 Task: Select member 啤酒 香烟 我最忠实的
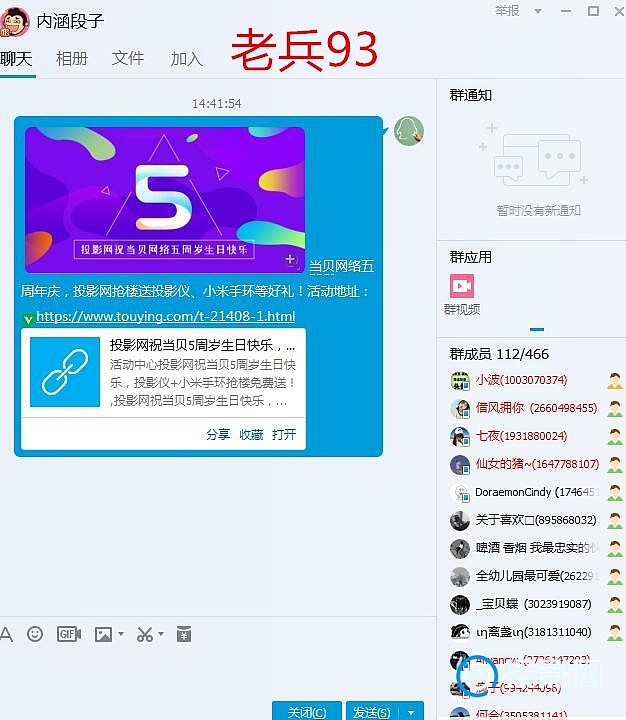point(536,548)
